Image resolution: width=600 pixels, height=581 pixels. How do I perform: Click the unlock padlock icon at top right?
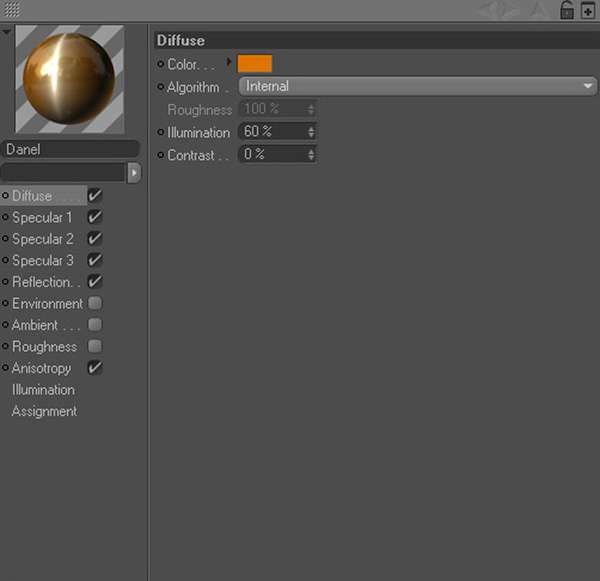[567, 10]
